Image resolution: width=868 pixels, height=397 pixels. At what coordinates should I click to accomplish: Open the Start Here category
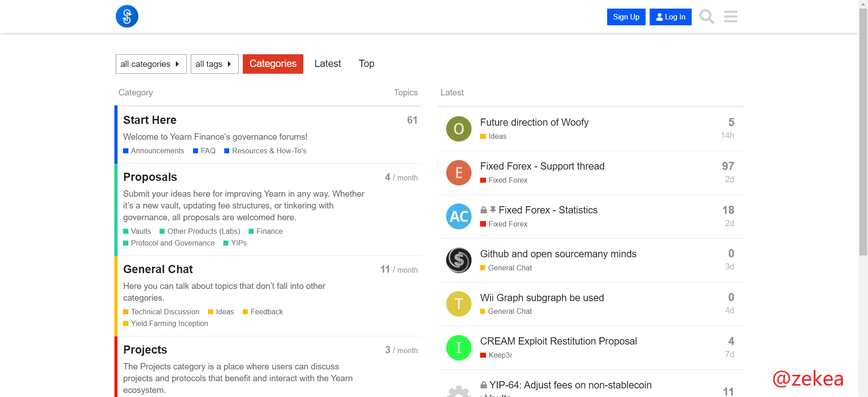[x=150, y=120]
